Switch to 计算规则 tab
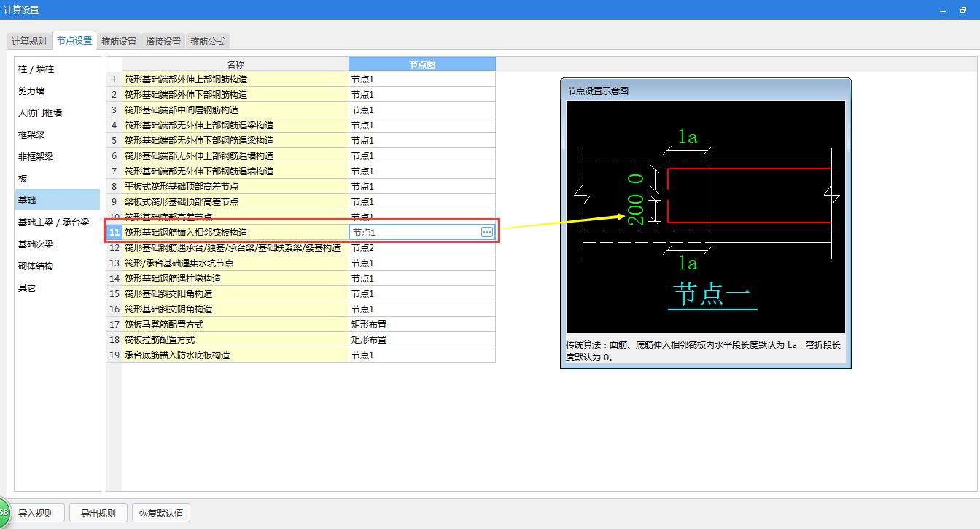 [x=29, y=41]
